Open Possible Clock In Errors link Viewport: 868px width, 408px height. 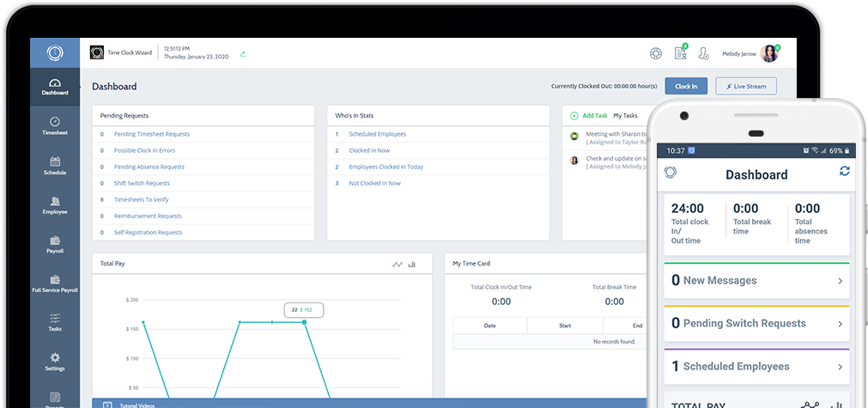[144, 150]
